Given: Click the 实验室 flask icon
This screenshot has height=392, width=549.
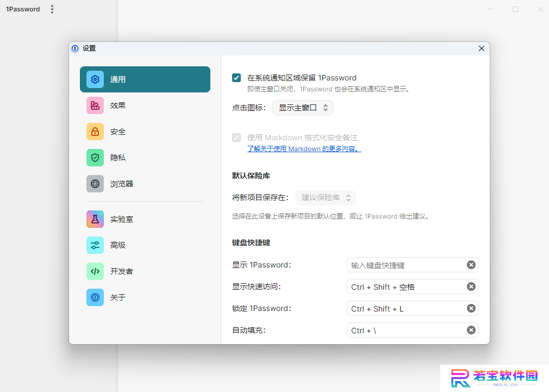Looking at the screenshot, I should tap(95, 219).
